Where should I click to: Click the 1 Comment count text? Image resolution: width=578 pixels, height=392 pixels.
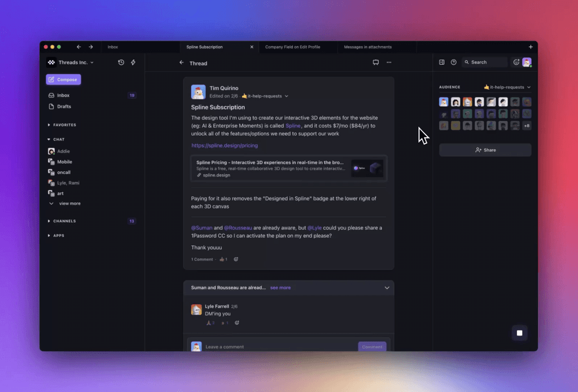click(202, 259)
